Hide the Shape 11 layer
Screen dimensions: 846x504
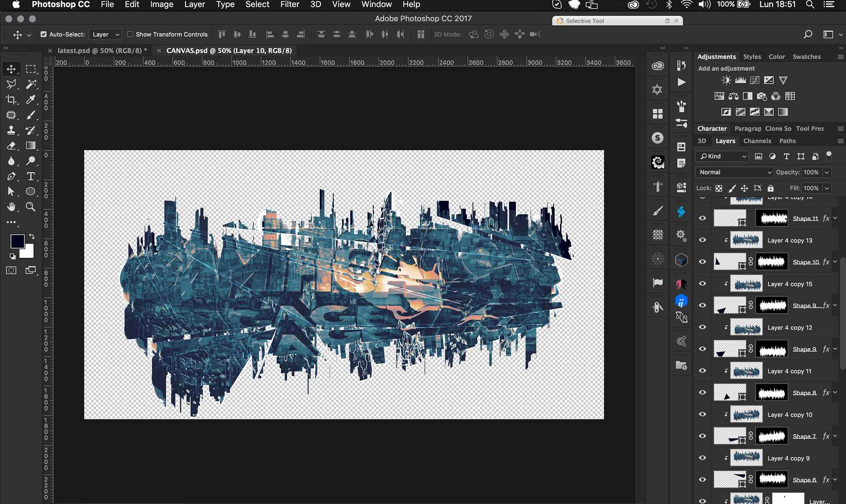coord(702,219)
